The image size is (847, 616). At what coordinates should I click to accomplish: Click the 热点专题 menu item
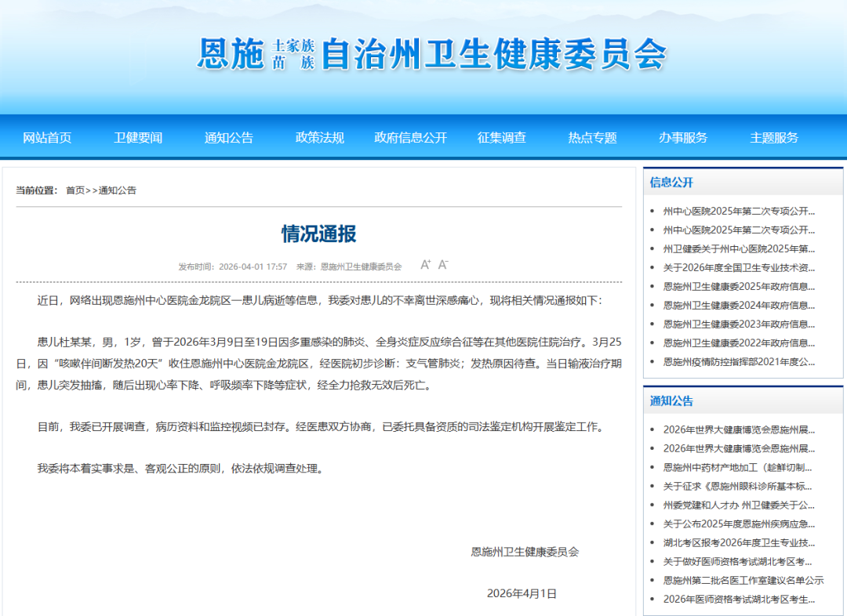593,138
